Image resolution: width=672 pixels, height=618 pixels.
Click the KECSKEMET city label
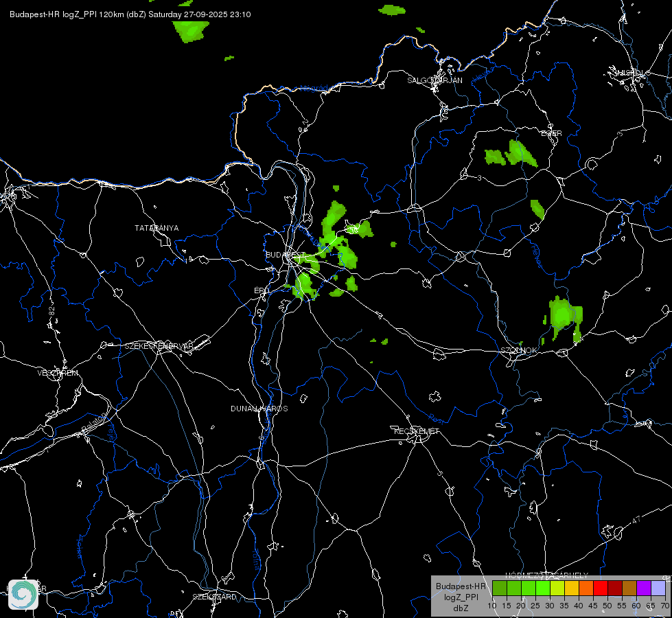pyautogui.click(x=417, y=431)
